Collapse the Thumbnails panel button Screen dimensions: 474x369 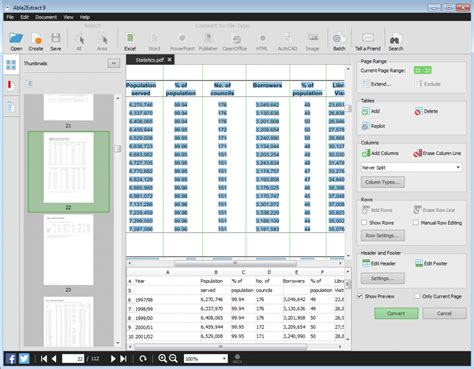pyautogui.click(x=113, y=63)
